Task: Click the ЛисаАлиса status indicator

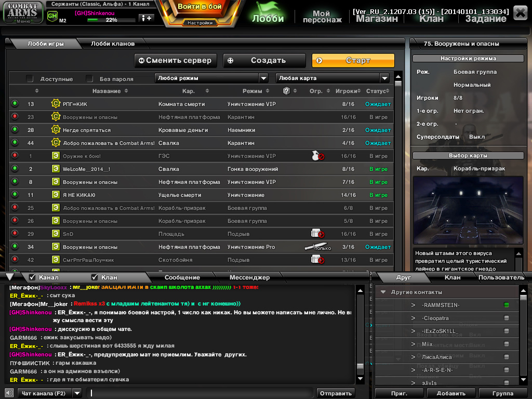Action: (x=506, y=357)
